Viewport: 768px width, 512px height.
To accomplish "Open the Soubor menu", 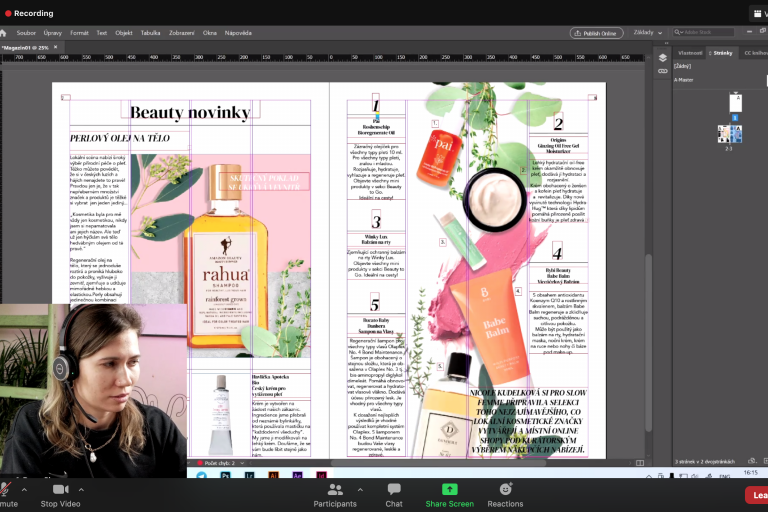I will coord(26,33).
